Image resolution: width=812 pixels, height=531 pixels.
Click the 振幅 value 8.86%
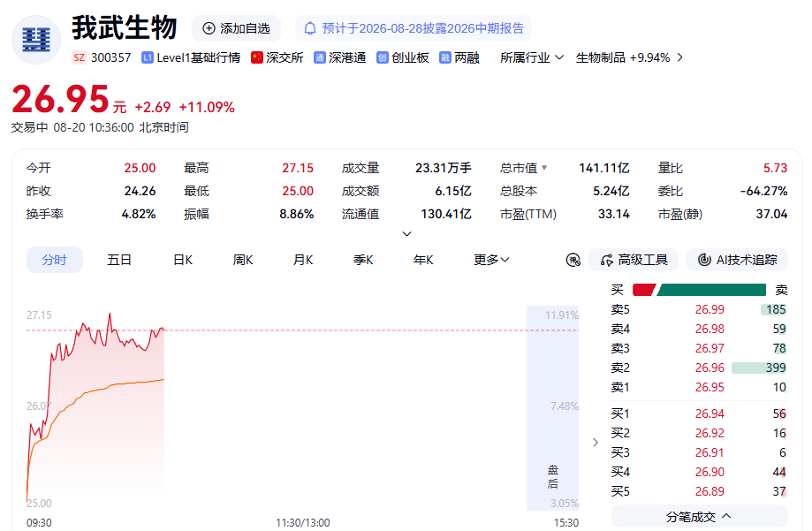coord(297,214)
